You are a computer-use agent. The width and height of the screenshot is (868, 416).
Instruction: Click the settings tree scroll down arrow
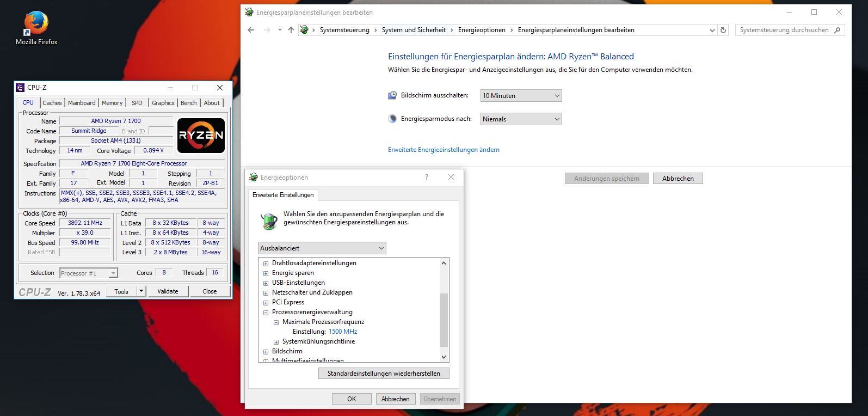[444, 357]
